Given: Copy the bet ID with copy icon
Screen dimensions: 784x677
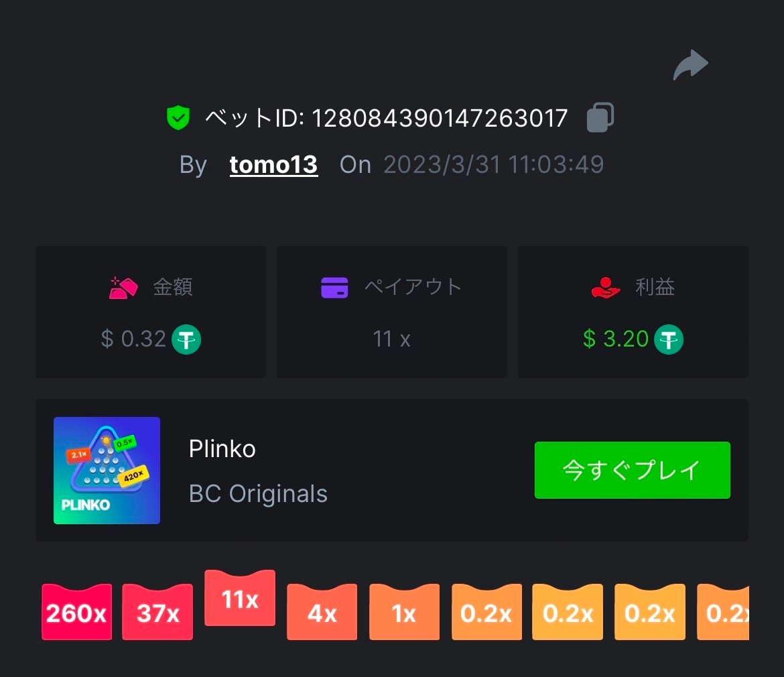Looking at the screenshot, I should (600, 117).
